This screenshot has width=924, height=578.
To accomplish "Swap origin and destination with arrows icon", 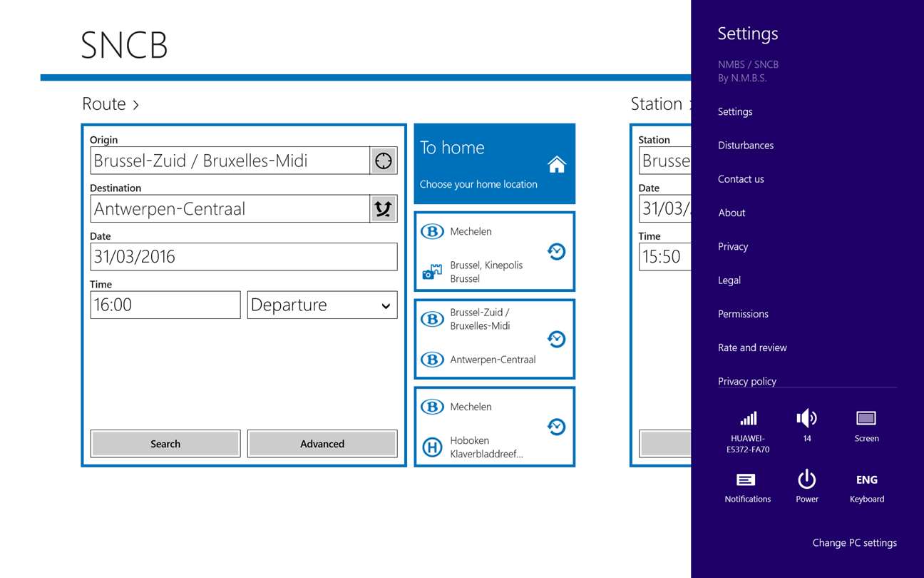I will coord(384,208).
